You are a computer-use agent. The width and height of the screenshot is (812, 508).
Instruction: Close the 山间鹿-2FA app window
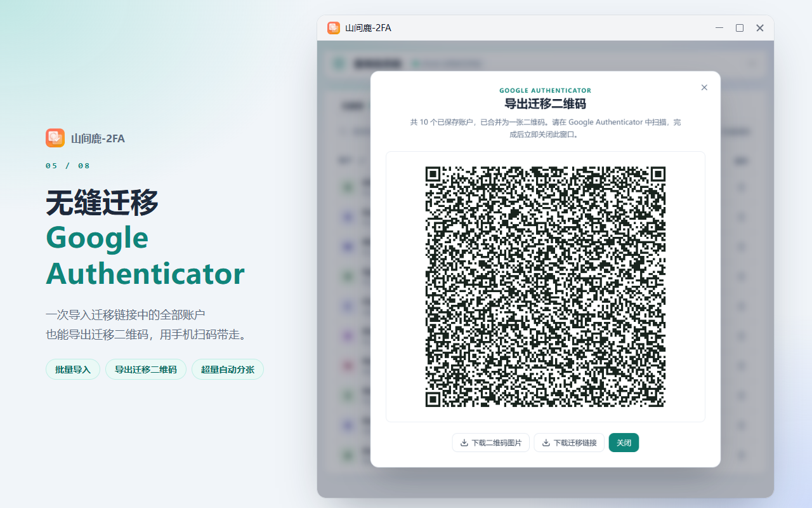(x=760, y=28)
